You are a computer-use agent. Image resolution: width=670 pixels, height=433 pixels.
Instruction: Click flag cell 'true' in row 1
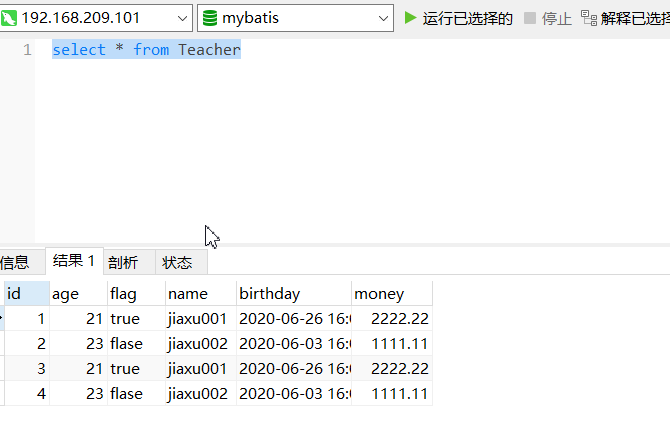pyautogui.click(x=136, y=318)
